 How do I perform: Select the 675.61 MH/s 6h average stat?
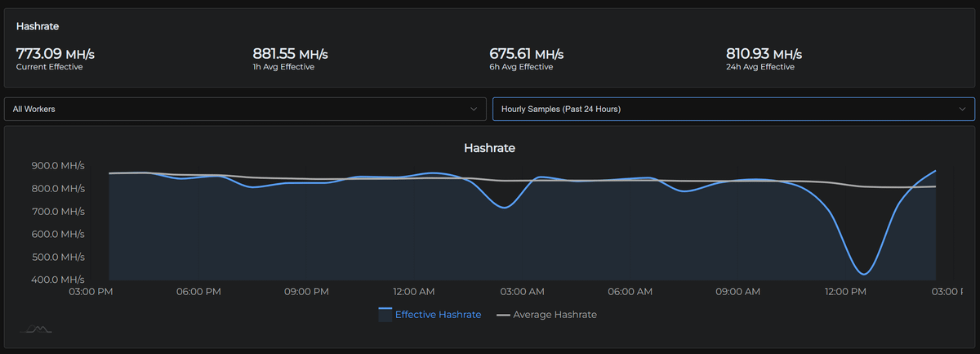pyautogui.click(x=527, y=55)
